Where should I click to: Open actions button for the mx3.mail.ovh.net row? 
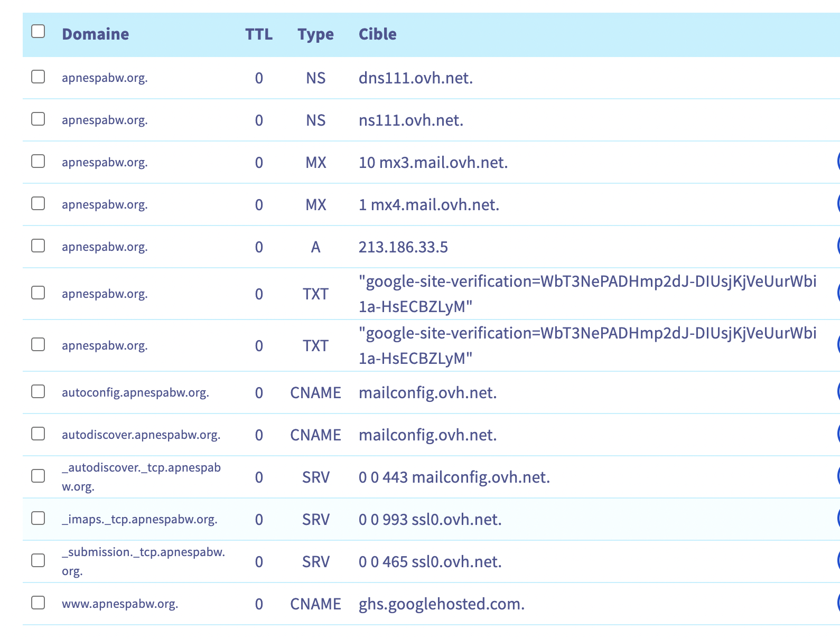click(x=838, y=162)
